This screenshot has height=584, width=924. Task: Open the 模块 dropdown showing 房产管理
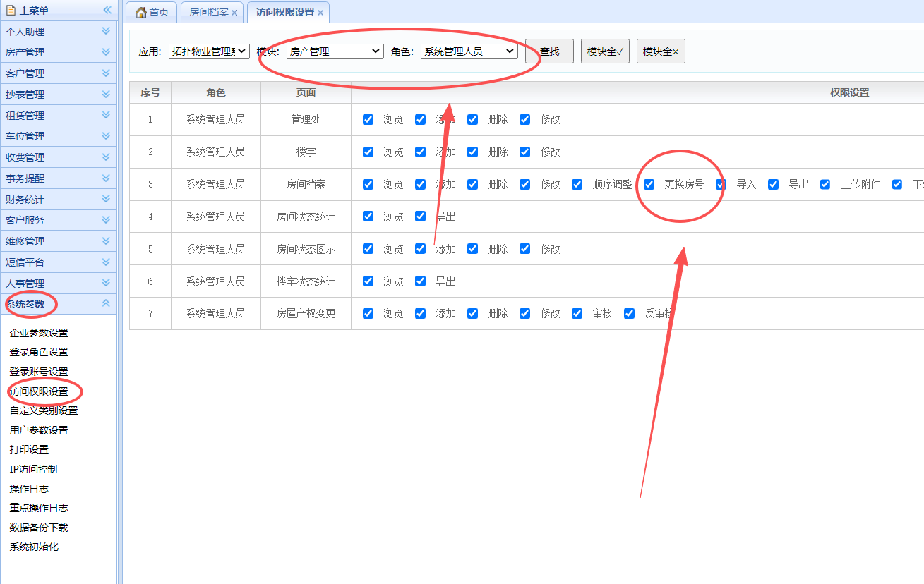[x=335, y=51]
